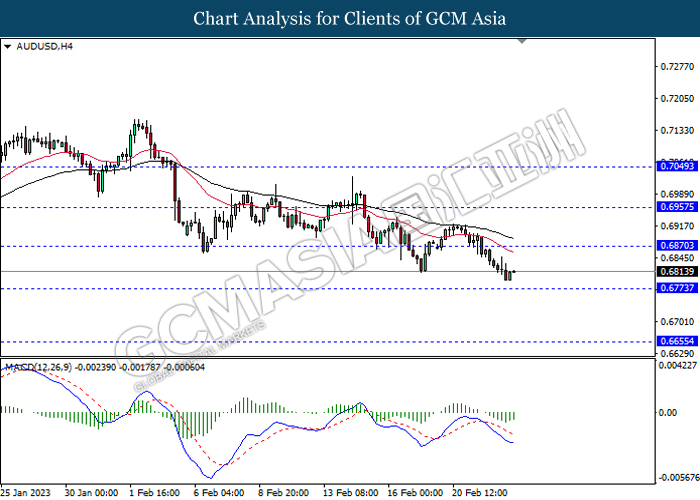Select the 0.70493 price level label
Viewport: 700px width, 500px height.
(677, 167)
